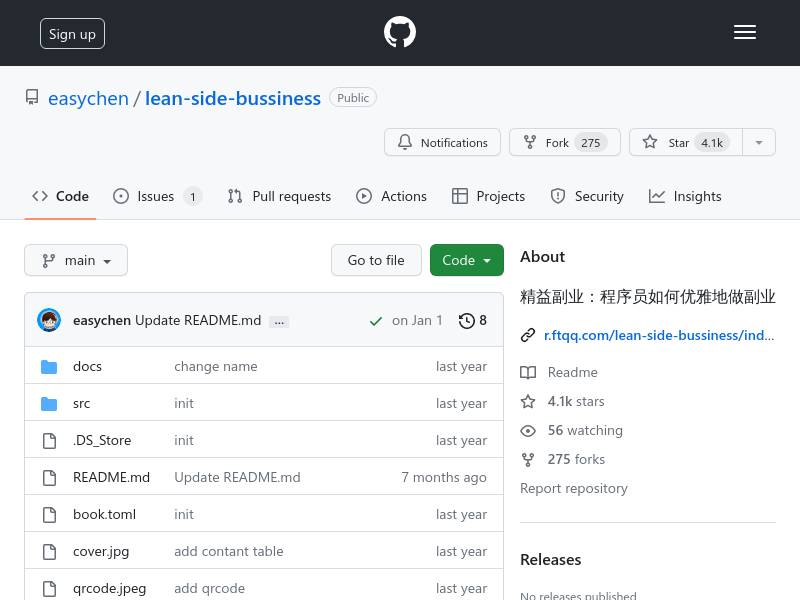Click the Releases heading
Screen dimensions: 800x600
(551, 560)
